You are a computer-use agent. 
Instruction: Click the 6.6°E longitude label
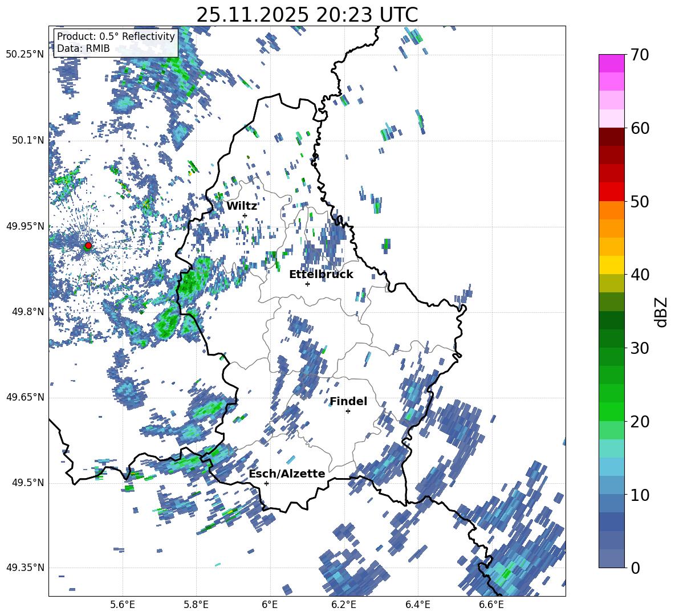(491, 605)
